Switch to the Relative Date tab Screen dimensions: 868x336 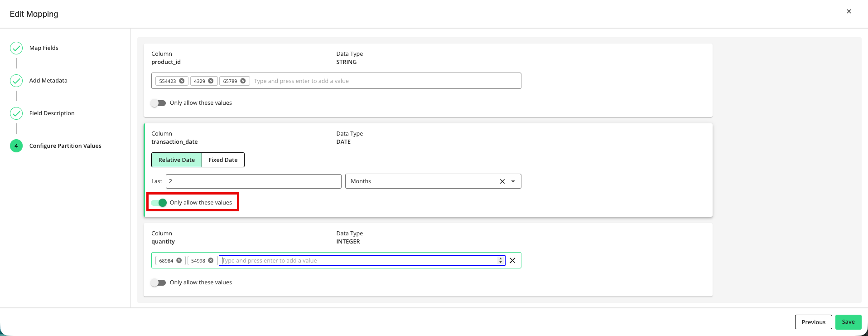[x=177, y=160]
